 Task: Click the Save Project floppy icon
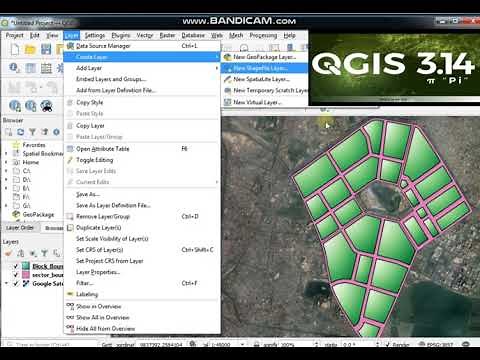[x=46, y=49]
